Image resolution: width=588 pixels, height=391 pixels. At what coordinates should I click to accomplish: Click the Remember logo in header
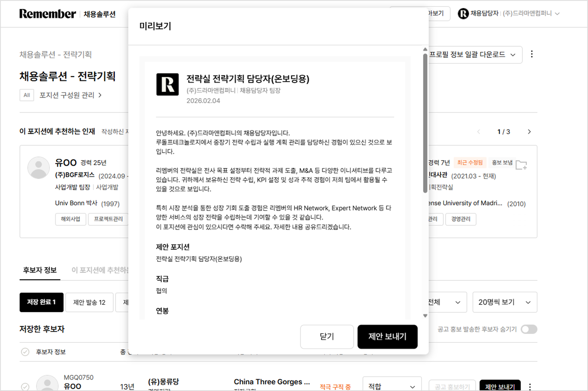[x=47, y=14]
